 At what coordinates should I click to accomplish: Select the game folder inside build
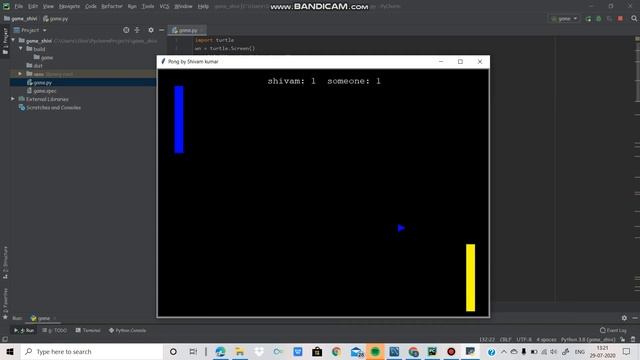44,58
